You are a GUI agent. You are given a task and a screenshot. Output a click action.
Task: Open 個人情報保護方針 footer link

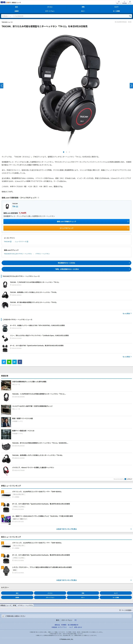pyautogui.click(x=73, y=625)
